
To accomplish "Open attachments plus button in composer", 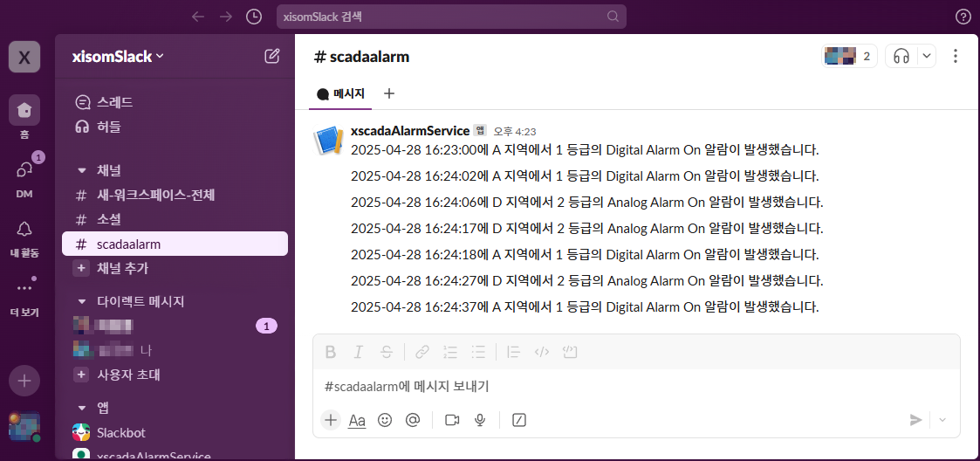I will click(331, 420).
